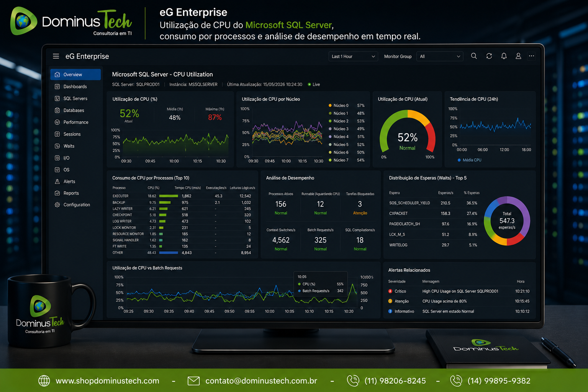Click the Informativo blue alert icon
Image resolution: width=588 pixels, height=392 pixels.
(x=390, y=311)
